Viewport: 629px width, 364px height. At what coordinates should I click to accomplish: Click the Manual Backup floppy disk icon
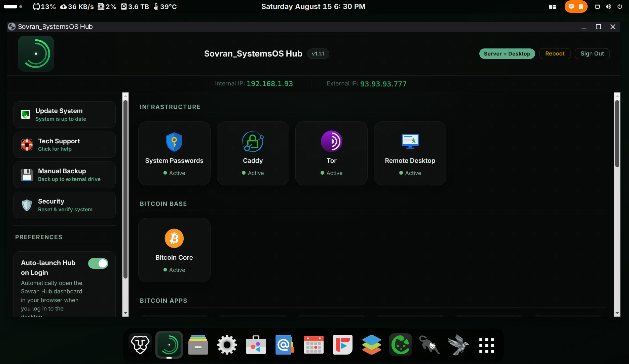tap(27, 175)
